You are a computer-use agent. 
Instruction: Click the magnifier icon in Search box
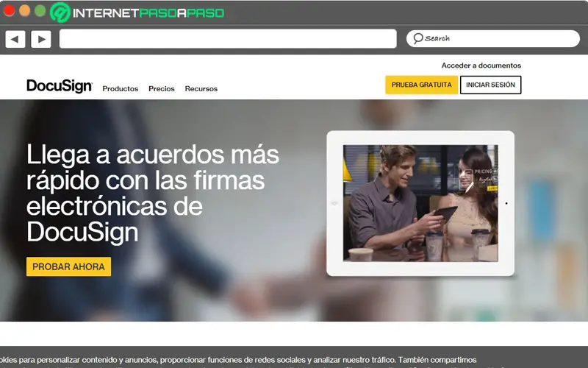pyautogui.click(x=417, y=38)
